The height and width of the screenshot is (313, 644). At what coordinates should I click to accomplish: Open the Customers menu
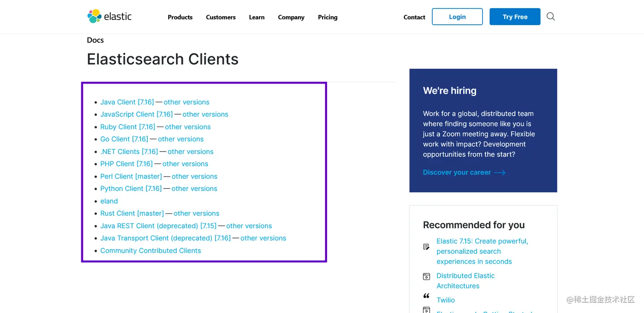pos(221,17)
